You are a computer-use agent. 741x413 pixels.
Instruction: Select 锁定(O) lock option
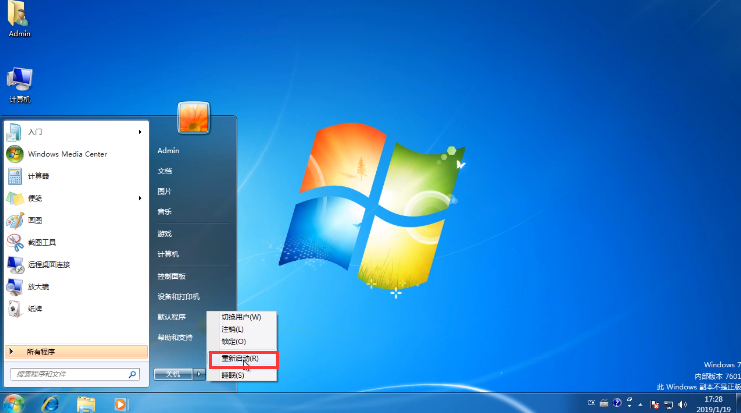[241, 341]
